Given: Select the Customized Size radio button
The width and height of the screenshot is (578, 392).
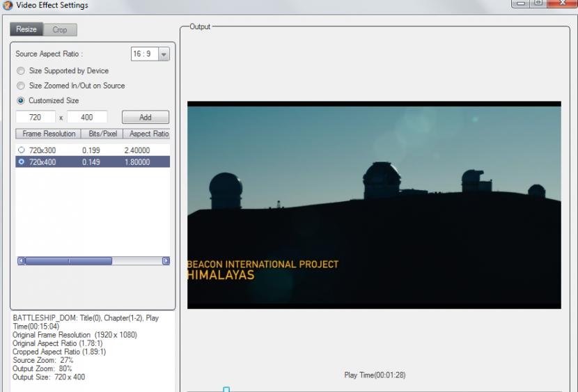Looking at the screenshot, I should [21, 100].
